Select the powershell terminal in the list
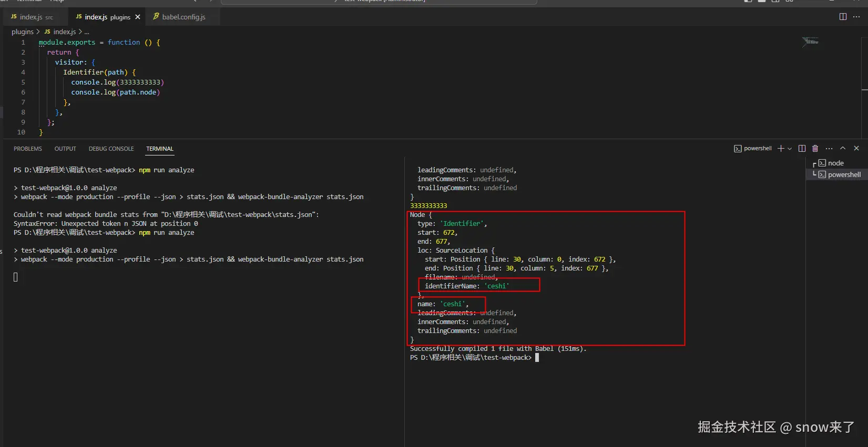The height and width of the screenshot is (447, 868). tap(837, 174)
